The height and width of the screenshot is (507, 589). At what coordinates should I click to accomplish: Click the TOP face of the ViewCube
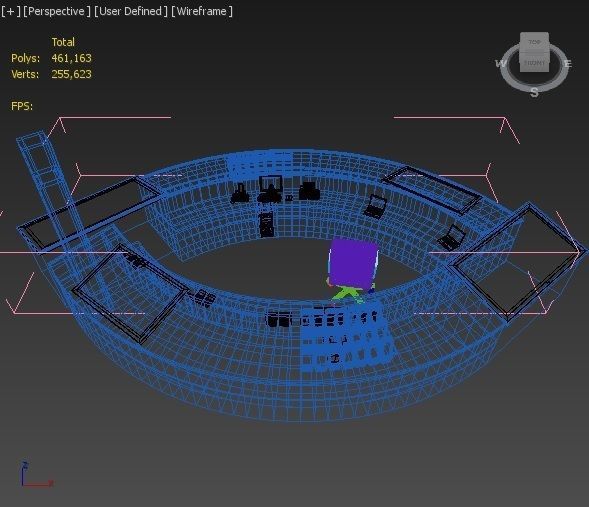coord(535,42)
